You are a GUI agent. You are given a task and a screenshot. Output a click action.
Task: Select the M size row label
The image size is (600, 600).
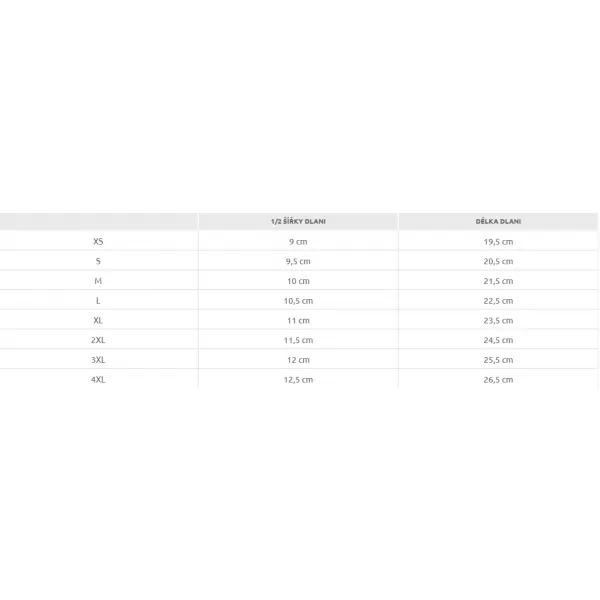pos(98,281)
